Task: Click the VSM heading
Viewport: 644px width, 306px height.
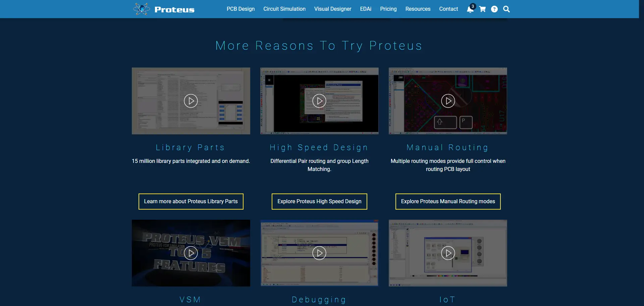Action: coord(190,300)
